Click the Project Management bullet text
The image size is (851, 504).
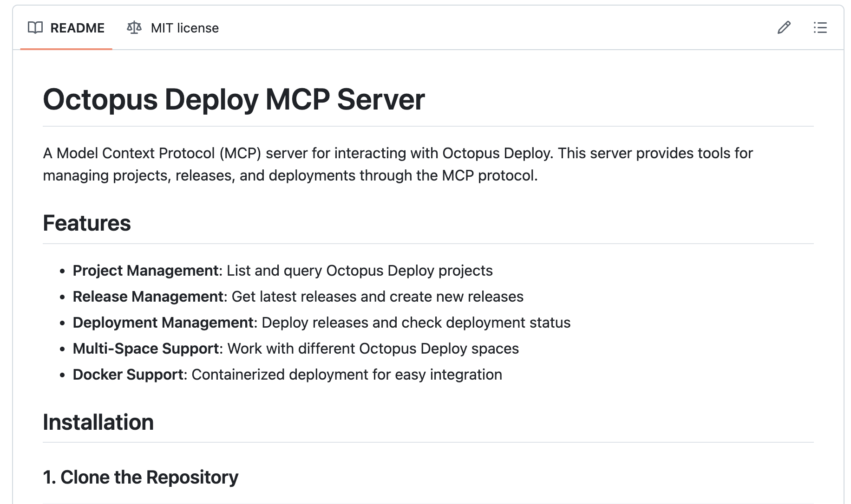(282, 271)
